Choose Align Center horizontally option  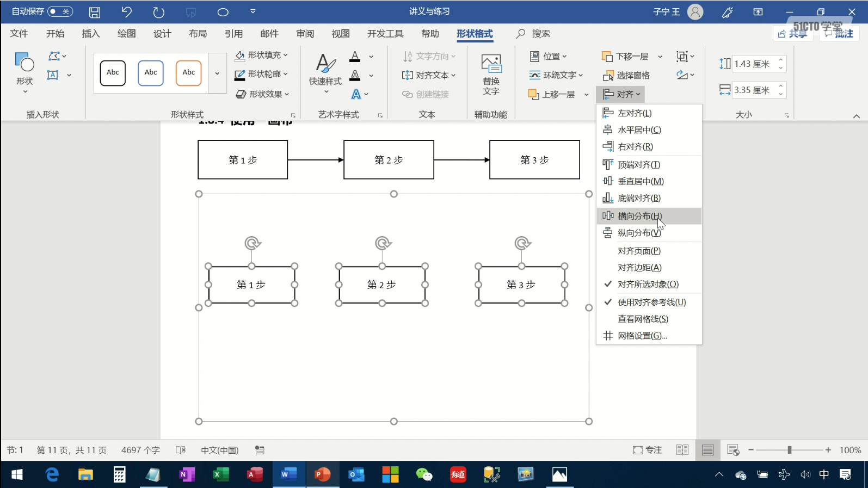[x=649, y=130]
